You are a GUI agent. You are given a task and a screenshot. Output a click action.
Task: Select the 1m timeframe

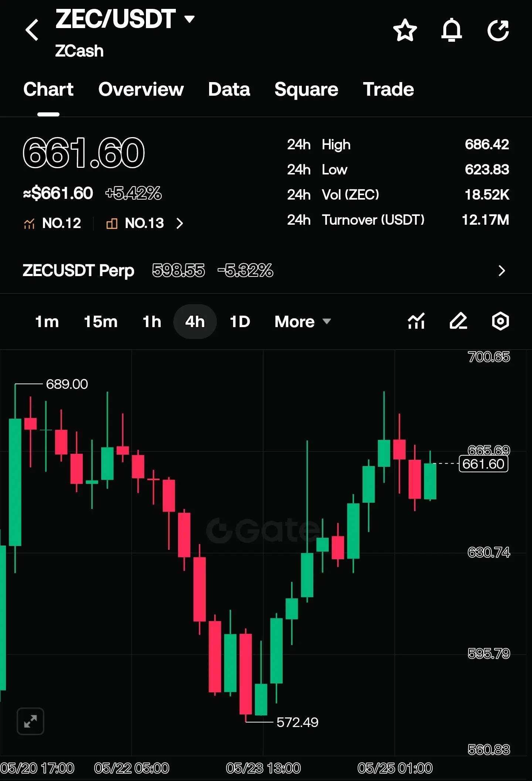tap(47, 322)
